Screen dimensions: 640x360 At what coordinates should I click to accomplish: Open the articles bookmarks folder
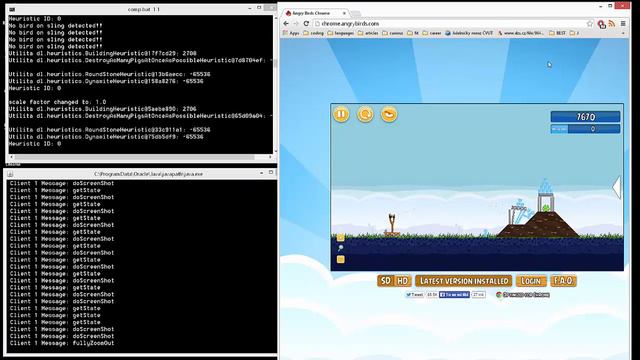click(x=368, y=33)
